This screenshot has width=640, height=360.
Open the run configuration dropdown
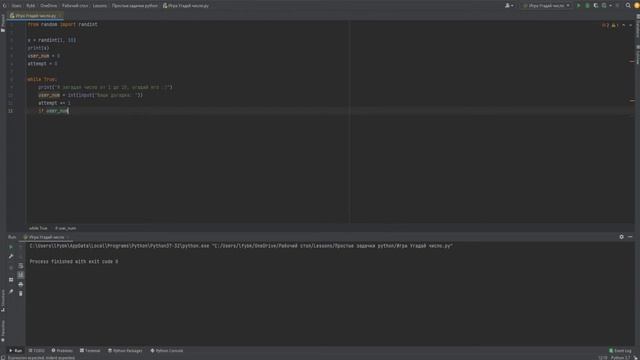tap(547, 6)
